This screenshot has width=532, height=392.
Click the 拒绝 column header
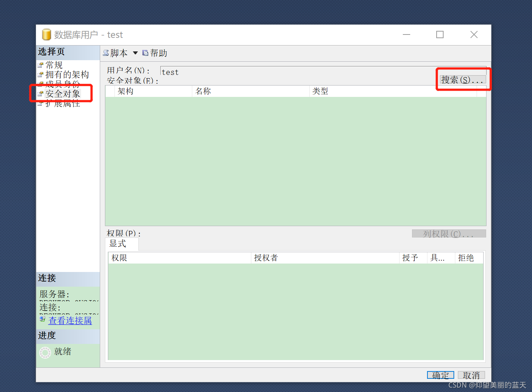click(469, 258)
